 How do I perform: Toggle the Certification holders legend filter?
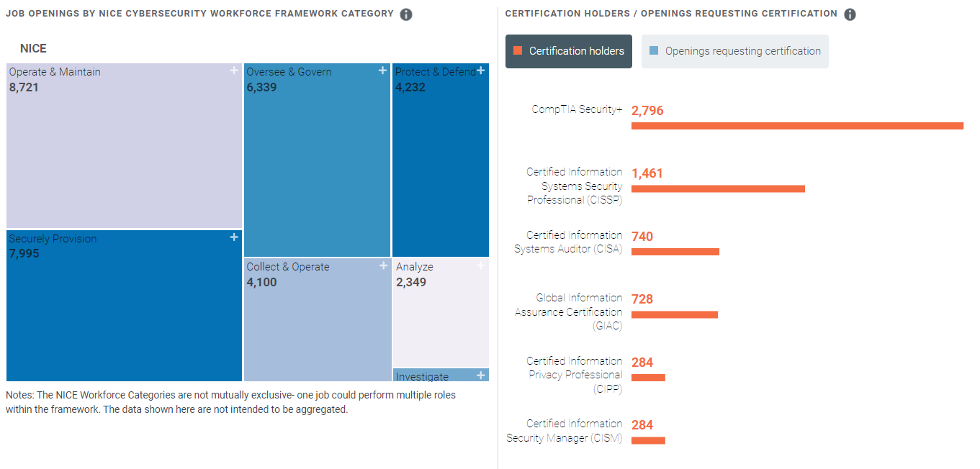568,51
